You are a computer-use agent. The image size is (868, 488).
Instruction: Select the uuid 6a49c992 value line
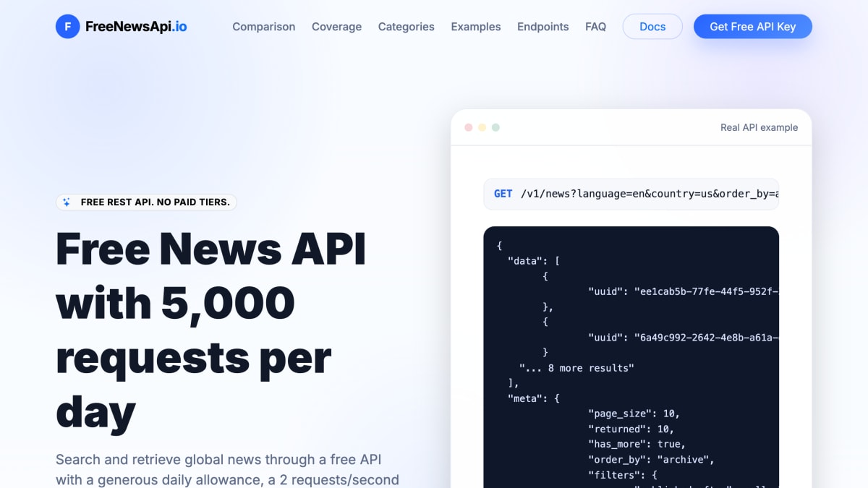pos(683,338)
